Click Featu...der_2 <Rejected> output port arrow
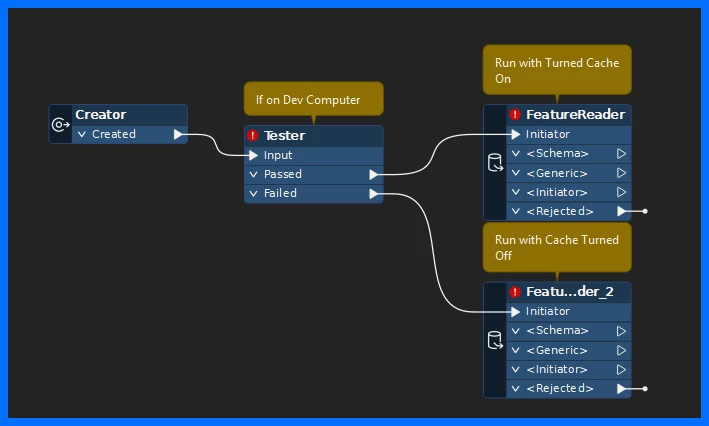Screen dimensions: 709x426 622,388
